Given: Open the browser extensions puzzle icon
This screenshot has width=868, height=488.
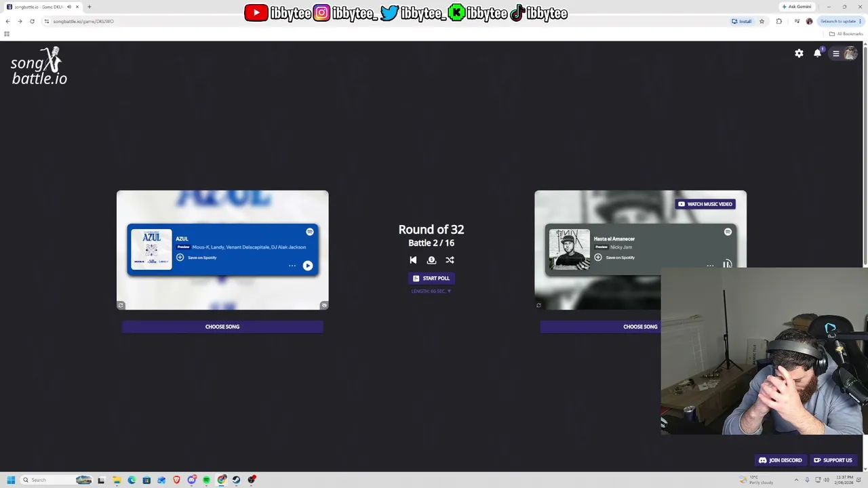Looking at the screenshot, I should (x=778, y=21).
